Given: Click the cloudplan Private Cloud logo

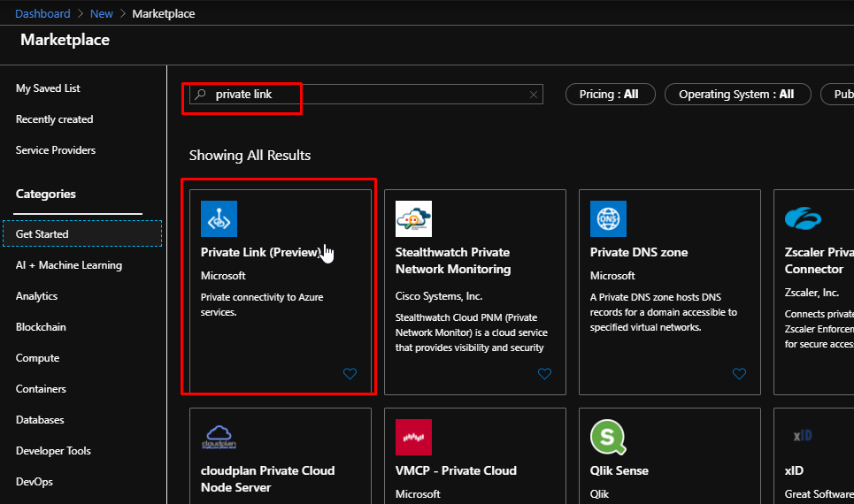Looking at the screenshot, I should coord(219,437).
